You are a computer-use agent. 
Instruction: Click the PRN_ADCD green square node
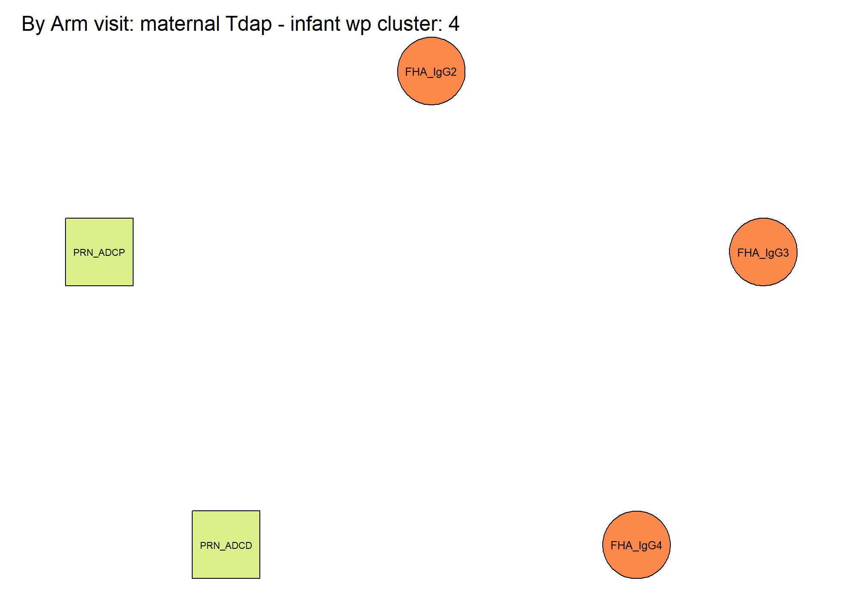tap(226, 545)
